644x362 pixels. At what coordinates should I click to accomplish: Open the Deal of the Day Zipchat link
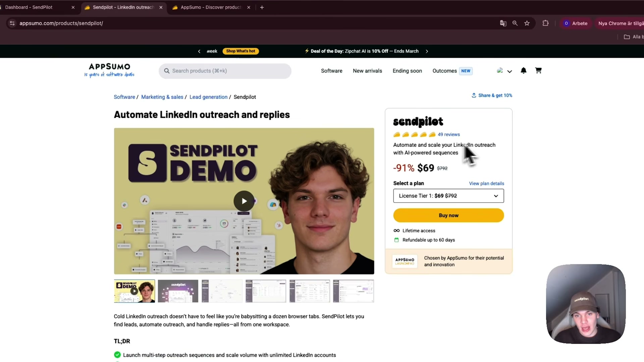click(x=362, y=51)
